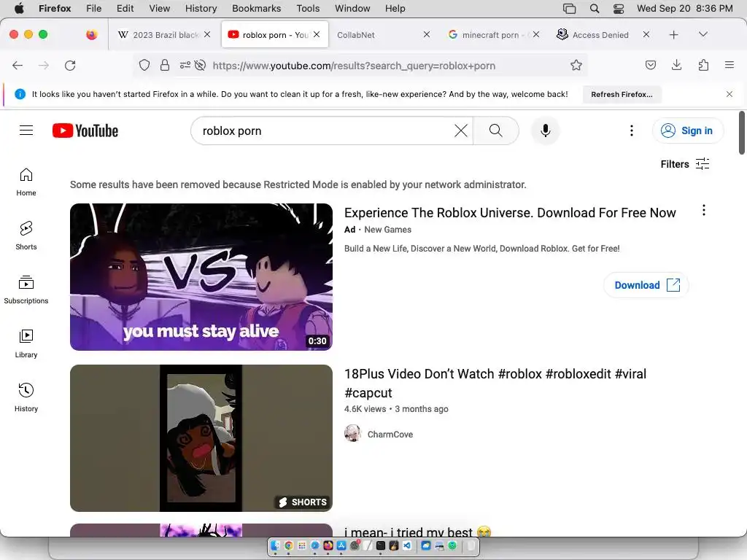
Task: Close the Access Denied tab
Action: [x=646, y=34]
